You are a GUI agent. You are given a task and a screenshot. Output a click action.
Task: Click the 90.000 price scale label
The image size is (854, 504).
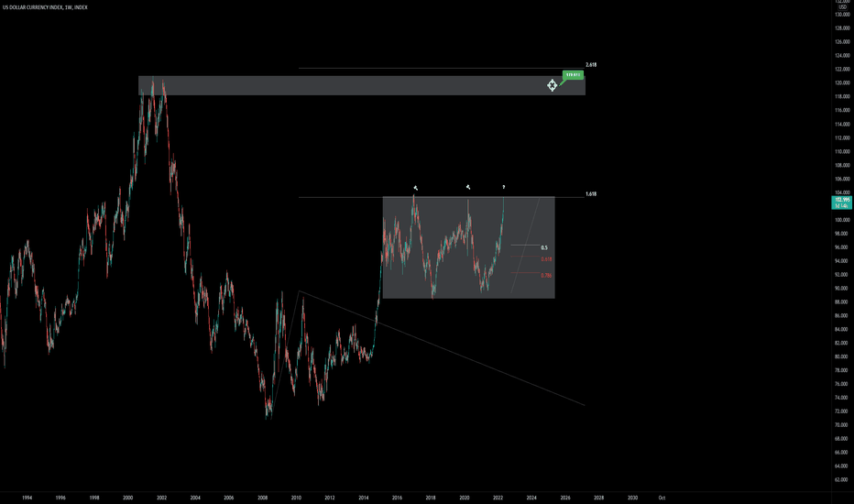[842, 289]
